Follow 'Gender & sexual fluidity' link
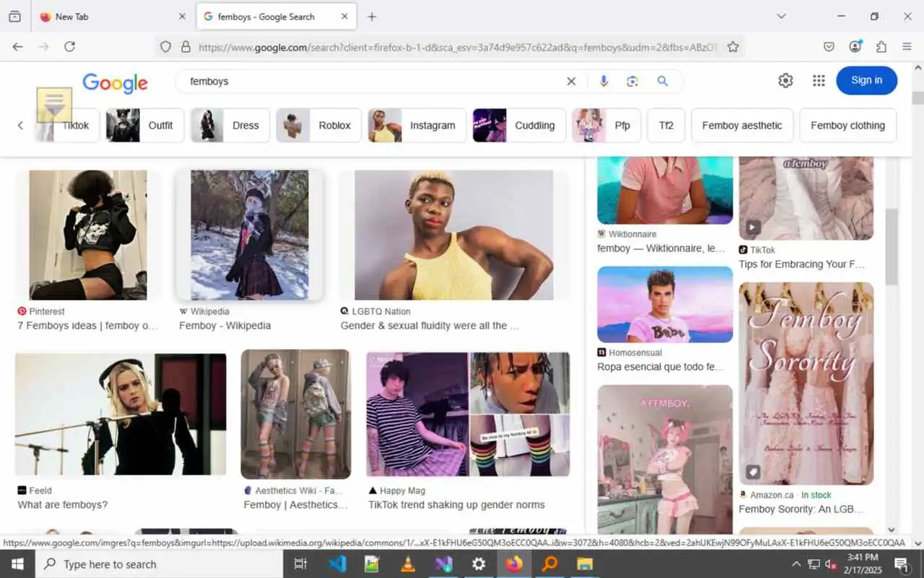Screen dimensions: 924x578 430,326
